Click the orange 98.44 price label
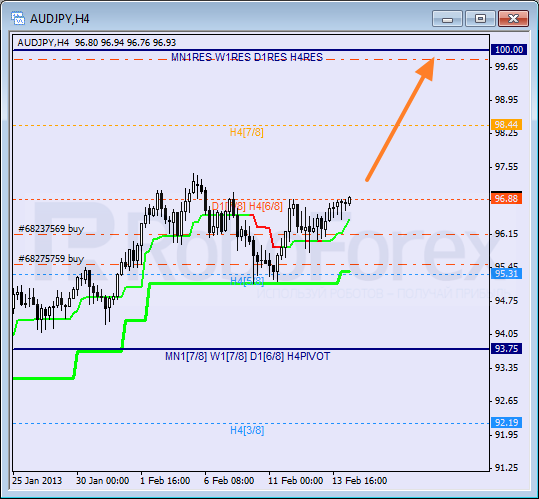Image resolution: width=539 pixels, height=499 pixels. [x=506, y=124]
